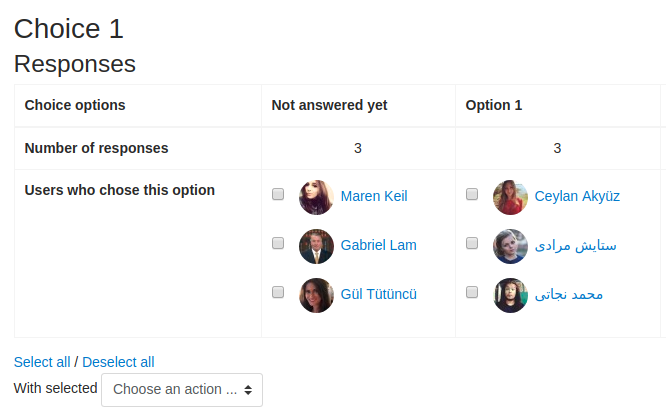Select the checkbox for Gabriel Lam
This screenshot has width=666, height=417.
(278, 243)
